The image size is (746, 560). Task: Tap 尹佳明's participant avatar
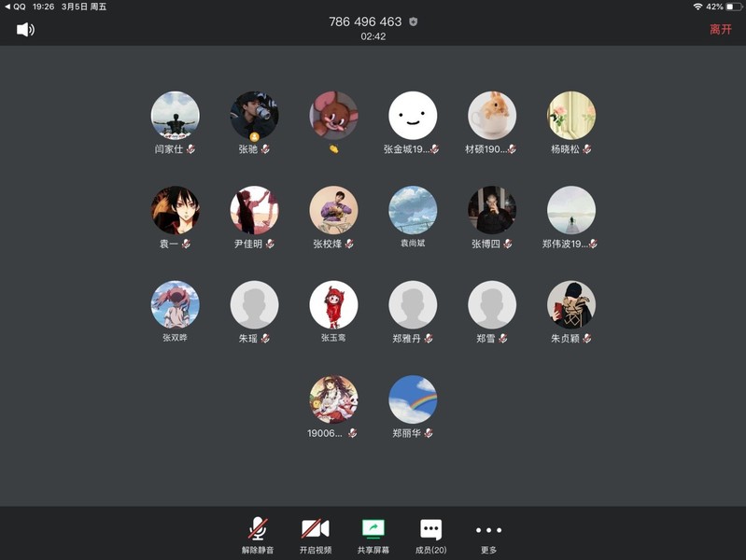point(254,210)
